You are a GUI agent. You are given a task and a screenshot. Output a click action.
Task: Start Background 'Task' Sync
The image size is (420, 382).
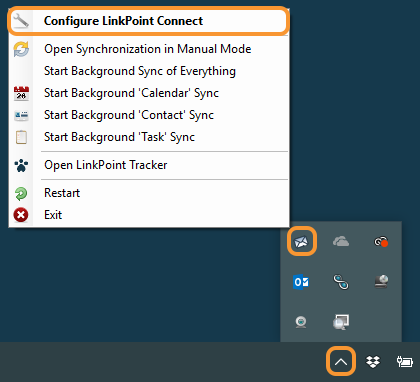coord(149,137)
